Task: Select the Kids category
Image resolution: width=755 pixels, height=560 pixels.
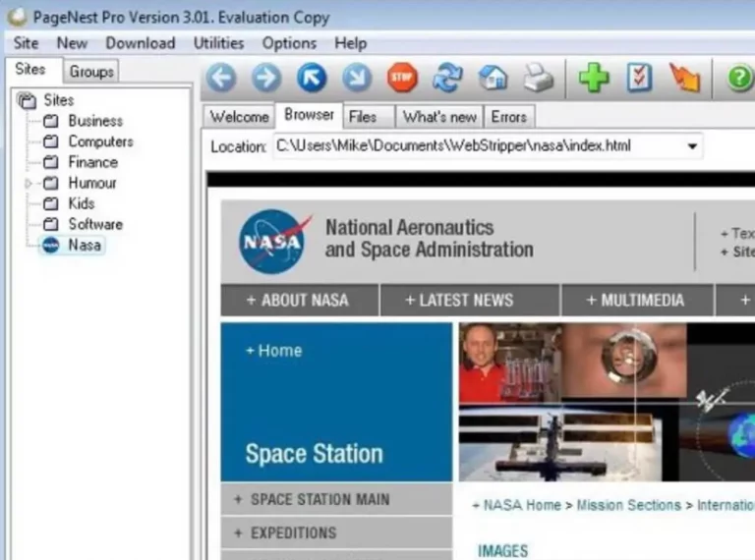Action: [x=82, y=203]
